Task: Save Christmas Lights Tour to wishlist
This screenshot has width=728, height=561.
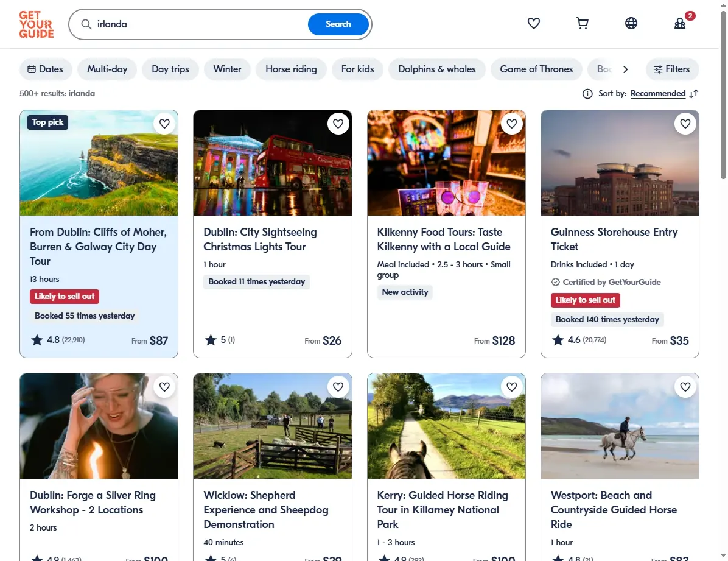Action: pos(338,124)
